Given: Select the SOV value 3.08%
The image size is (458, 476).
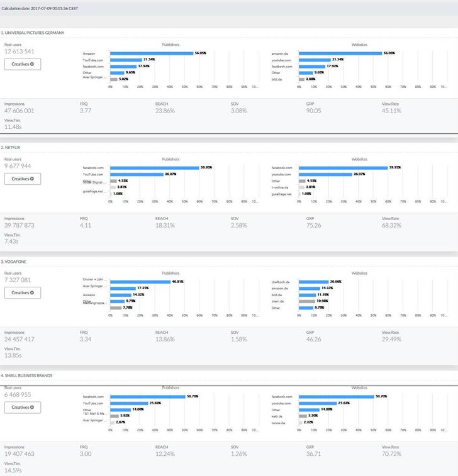Looking at the screenshot, I should (238, 111).
